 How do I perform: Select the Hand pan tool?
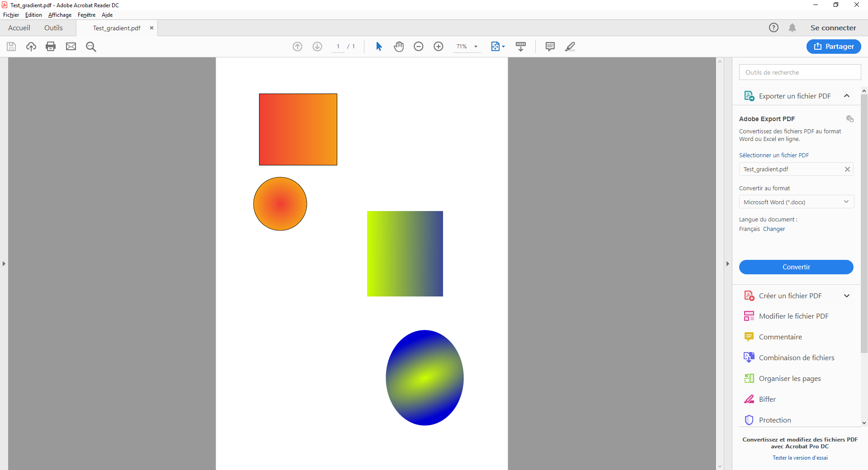click(398, 47)
